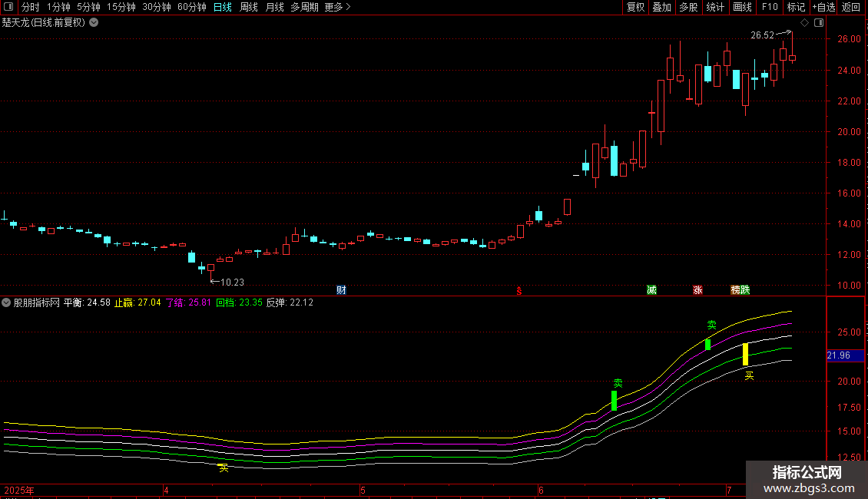This screenshot has height=499, width=868.
Task: Switch to 日线 daily chart
Action: click(223, 7)
